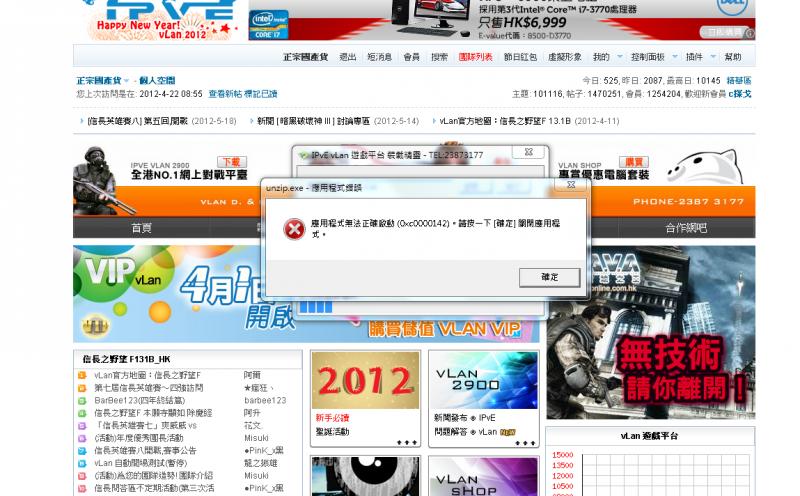Open the Dell HK$6,999 banner advertisement

pyautogui.click(x=502, y=19)
